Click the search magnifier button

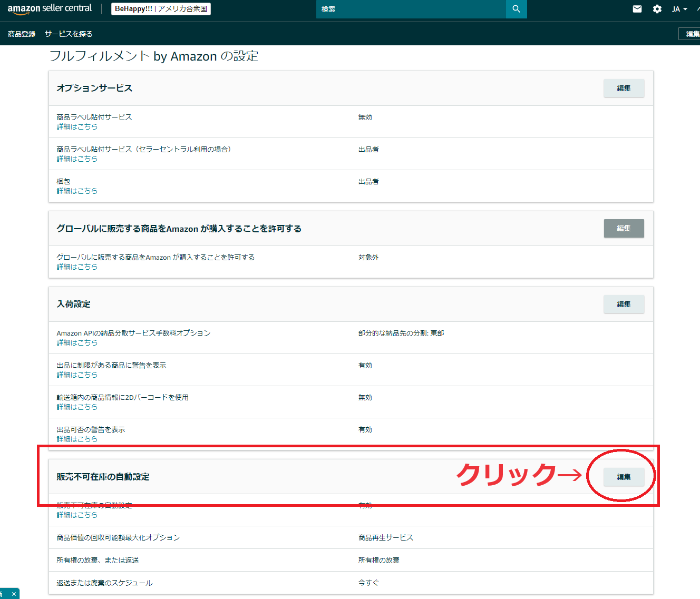click(x=517, y=9)
